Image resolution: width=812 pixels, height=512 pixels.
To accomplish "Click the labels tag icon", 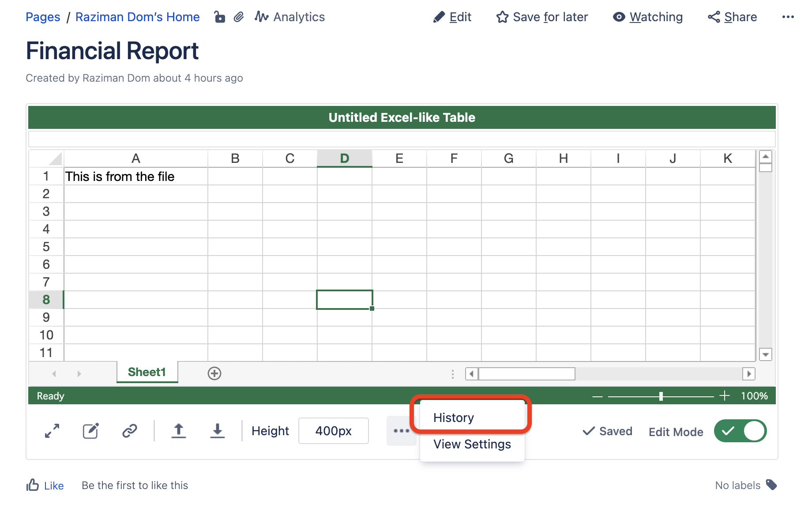I will click(x=771, y=485).
